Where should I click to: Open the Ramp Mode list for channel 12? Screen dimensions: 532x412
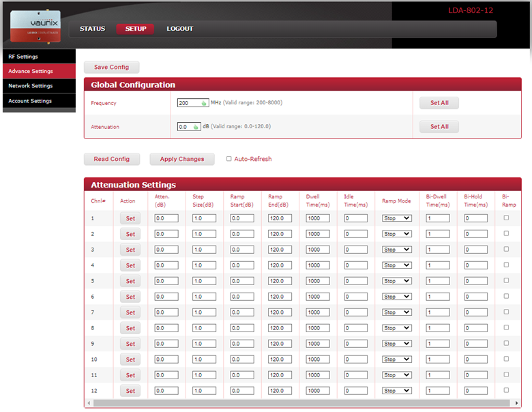(x=396, y=391)
